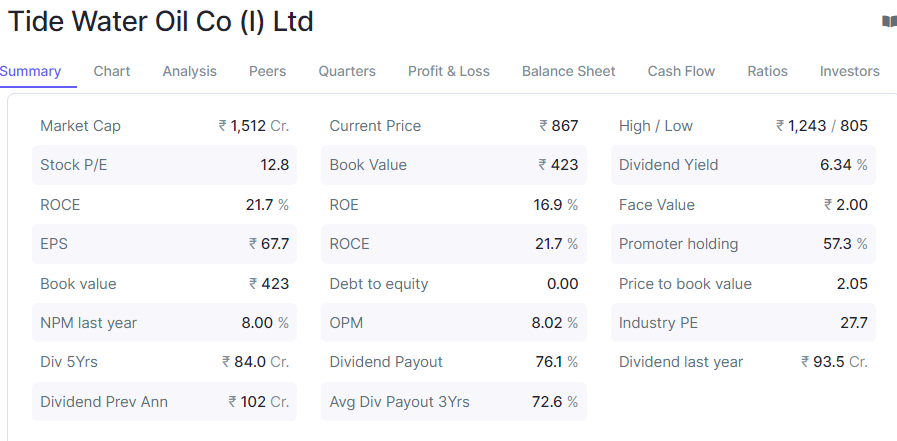Select the Promoter holding row

coord(743,244)
